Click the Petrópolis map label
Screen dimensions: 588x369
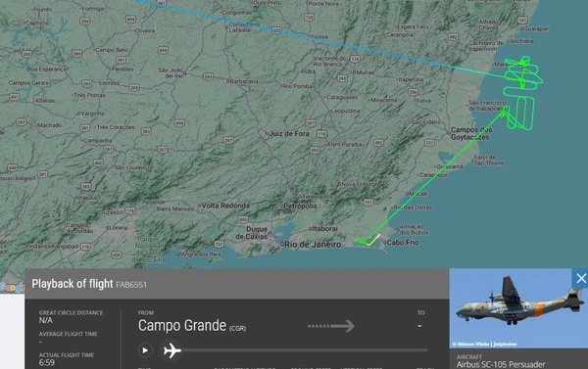coord(300,207)
